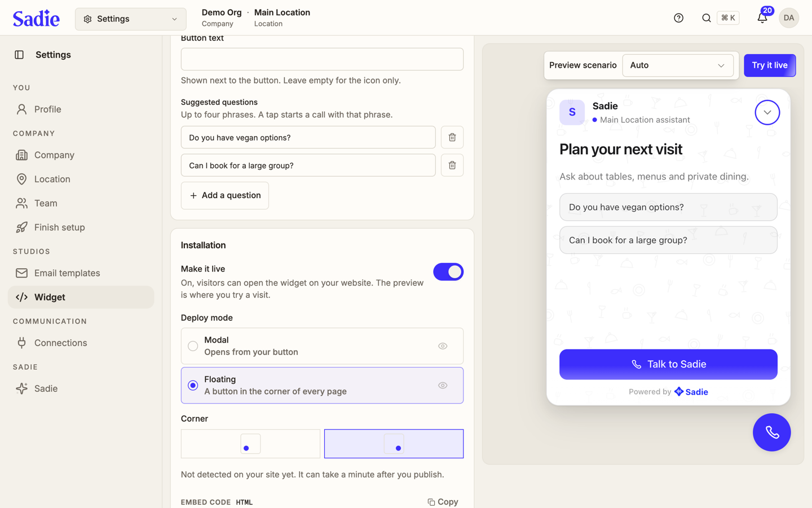Click 'Plan your next visit' heading
812x508 pixels.
pos(620,150)
